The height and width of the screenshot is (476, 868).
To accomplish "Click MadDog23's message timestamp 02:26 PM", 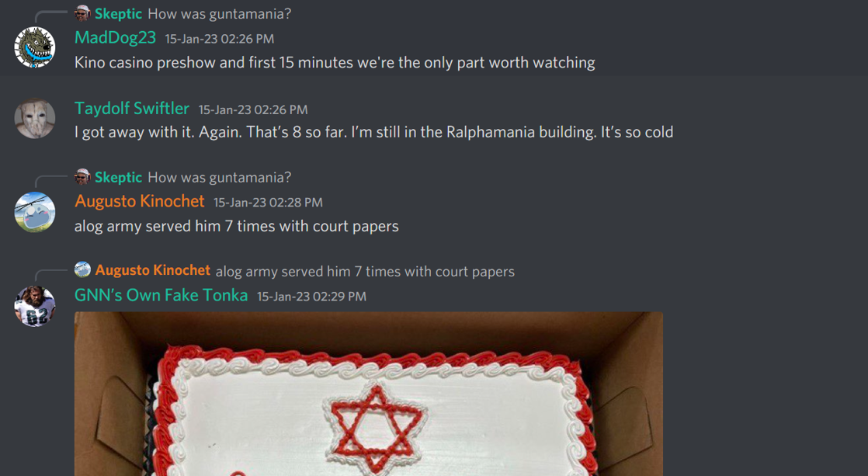I will tap(219, 40).
